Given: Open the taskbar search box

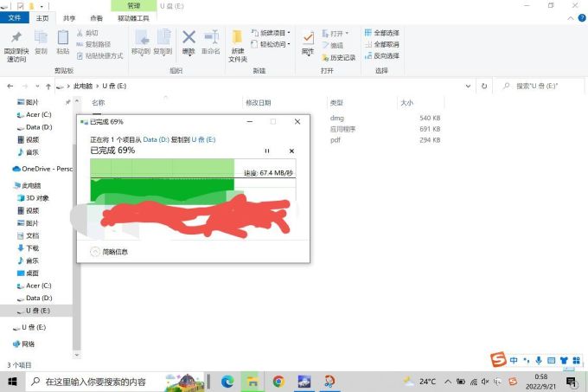Looking at the screenshot, I should pos(116,382).
